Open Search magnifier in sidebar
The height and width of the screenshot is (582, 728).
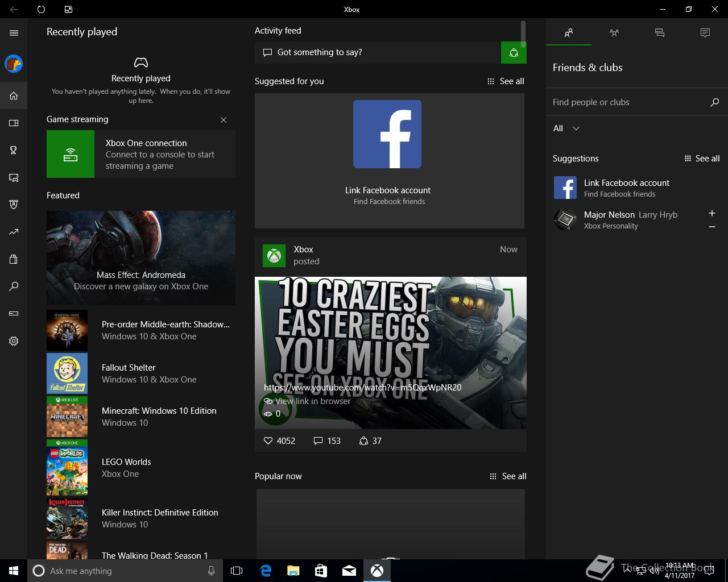pyautogui.click(x=14, y=286)
